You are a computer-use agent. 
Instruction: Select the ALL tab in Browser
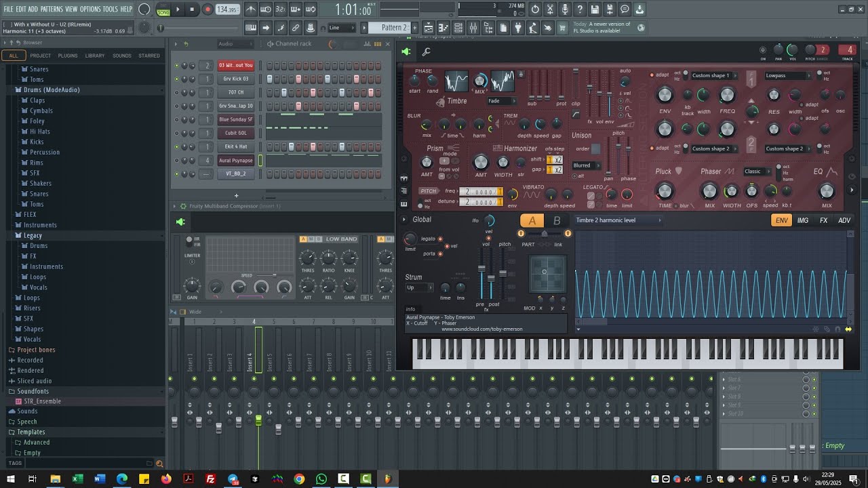[x=13, y=56]
